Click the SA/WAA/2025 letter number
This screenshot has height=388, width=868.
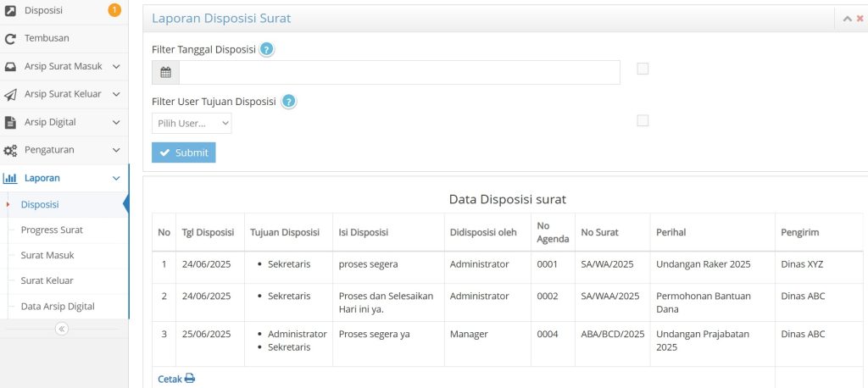pyautogui.click(x=610, y=297)
